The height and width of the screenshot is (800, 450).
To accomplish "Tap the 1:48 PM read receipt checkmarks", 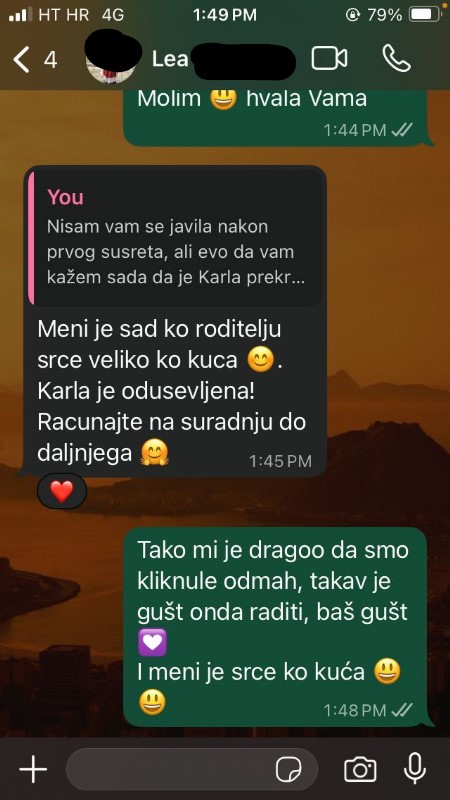I will [402, 710].
